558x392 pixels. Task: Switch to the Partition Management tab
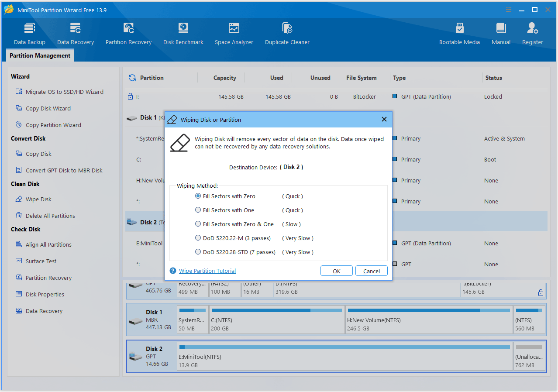40,55
